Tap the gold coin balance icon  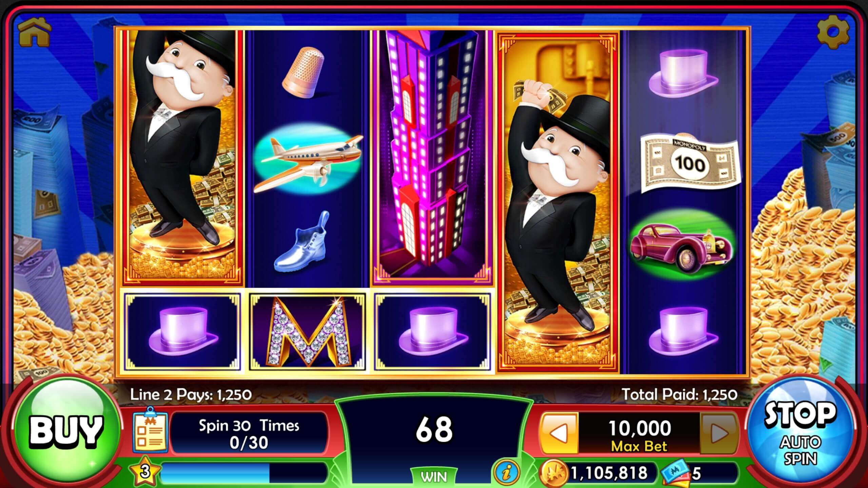(554, 472)
